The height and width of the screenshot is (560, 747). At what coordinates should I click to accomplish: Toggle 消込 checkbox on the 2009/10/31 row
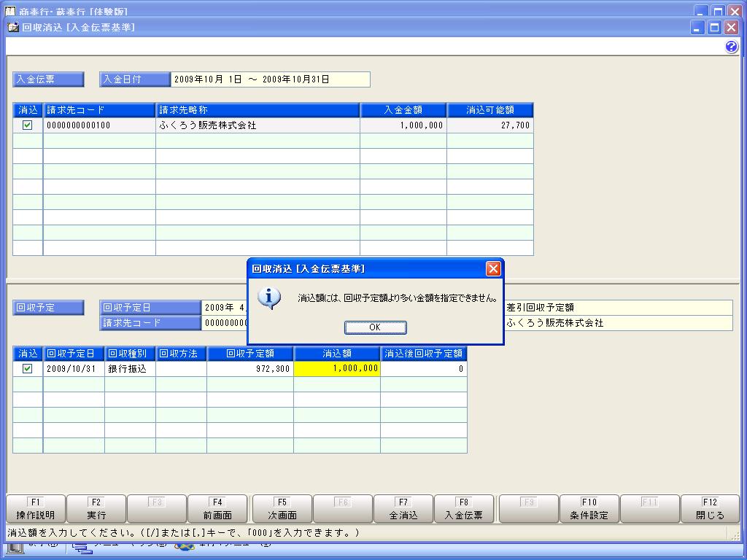tap(28, 368)
